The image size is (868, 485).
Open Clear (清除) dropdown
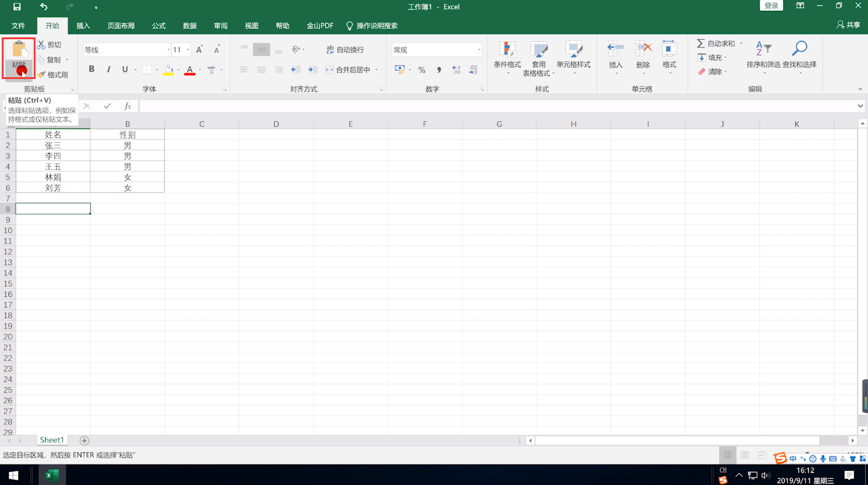tap(712, 72)
